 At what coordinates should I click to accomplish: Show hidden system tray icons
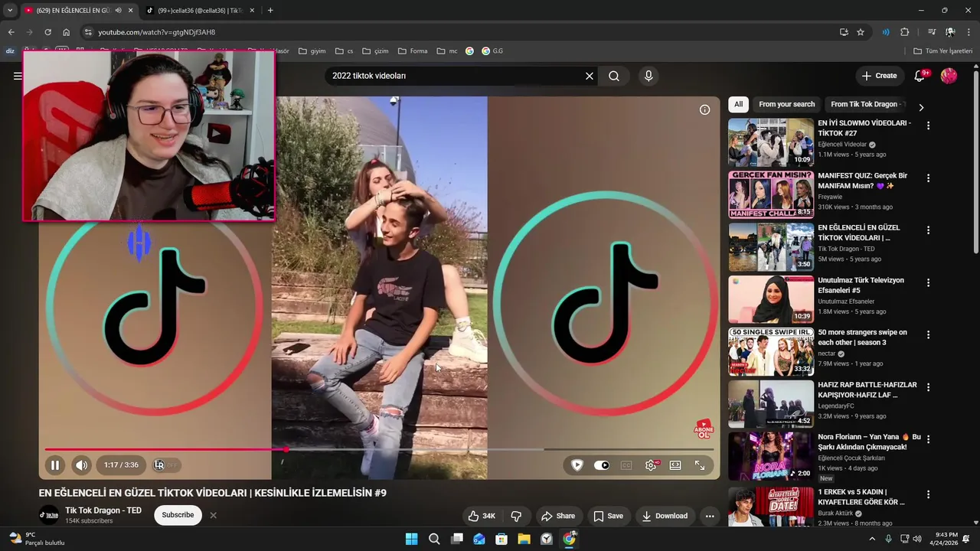click(871, 539)
